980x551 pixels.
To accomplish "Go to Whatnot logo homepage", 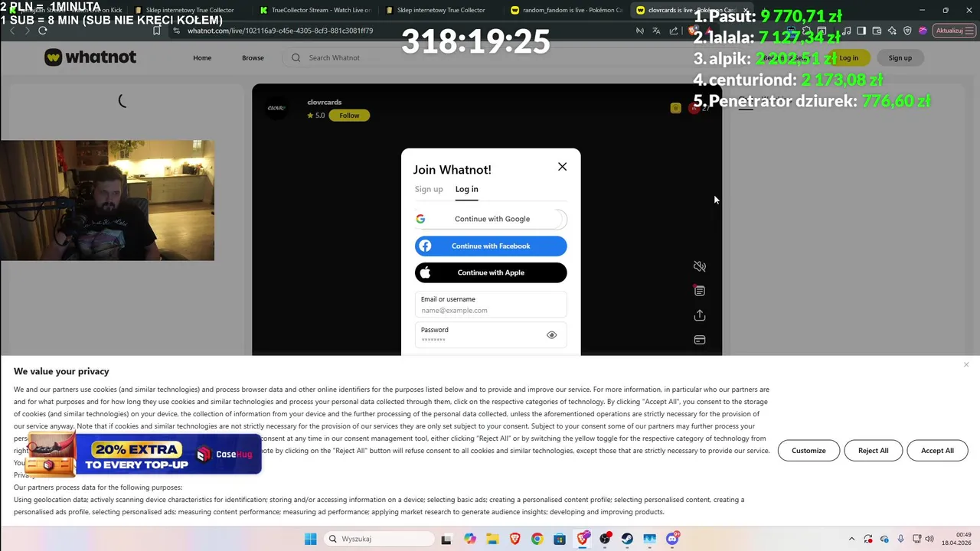I will click(x=90, y=57).
